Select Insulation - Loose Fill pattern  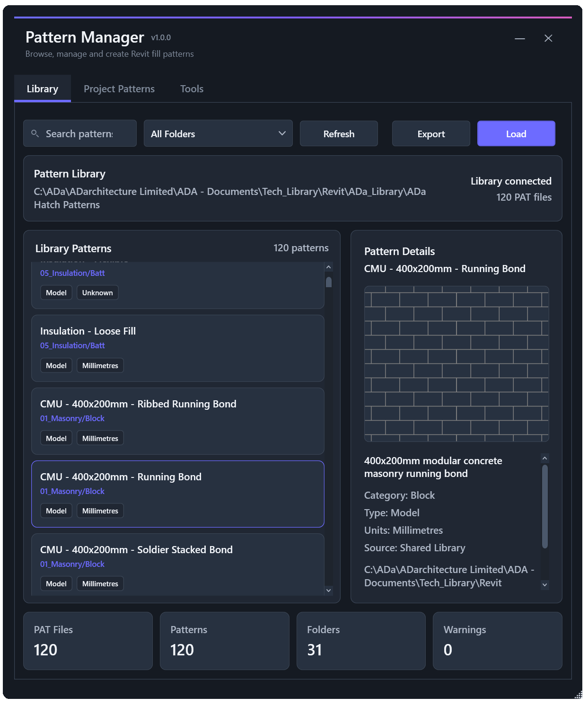[x=178, y=348]
